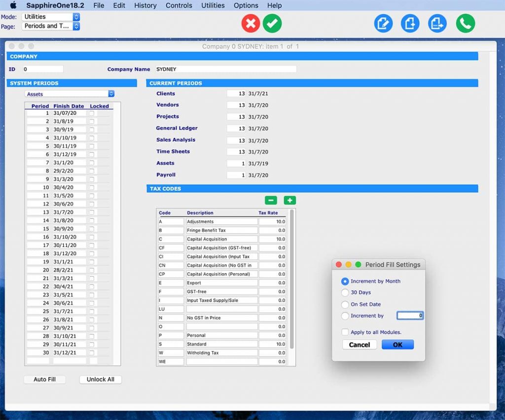Click the Adjustments tax description cell

[221, 222]
